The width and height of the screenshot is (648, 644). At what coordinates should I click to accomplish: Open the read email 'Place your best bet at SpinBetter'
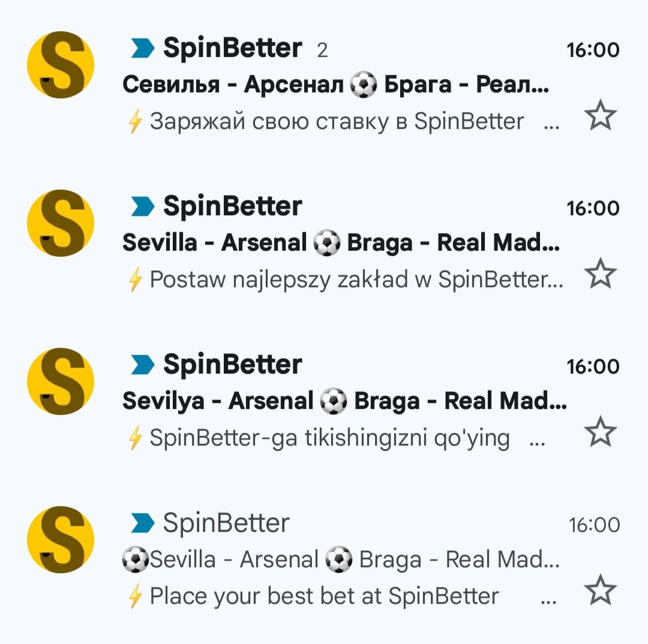(x=324, y=596)
